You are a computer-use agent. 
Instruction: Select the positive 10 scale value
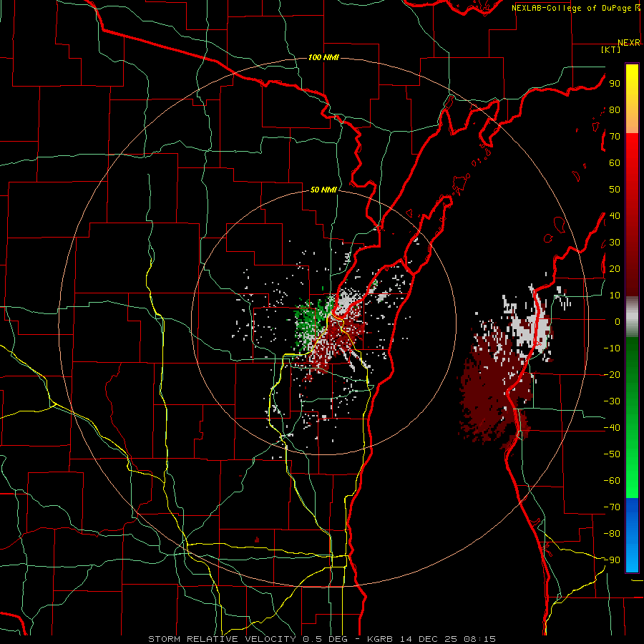pos(615,296)
